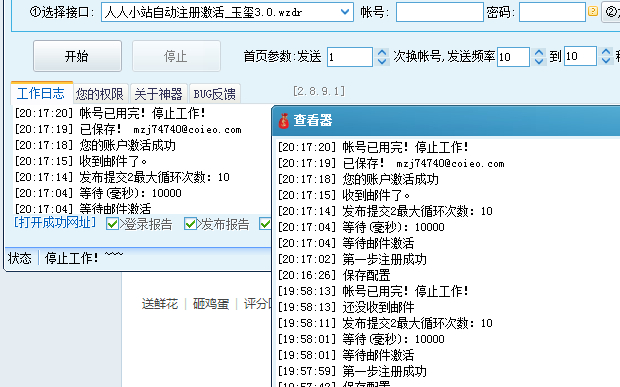Click the 密码 password input field
The image size is (620, 387).
point(552,12)
